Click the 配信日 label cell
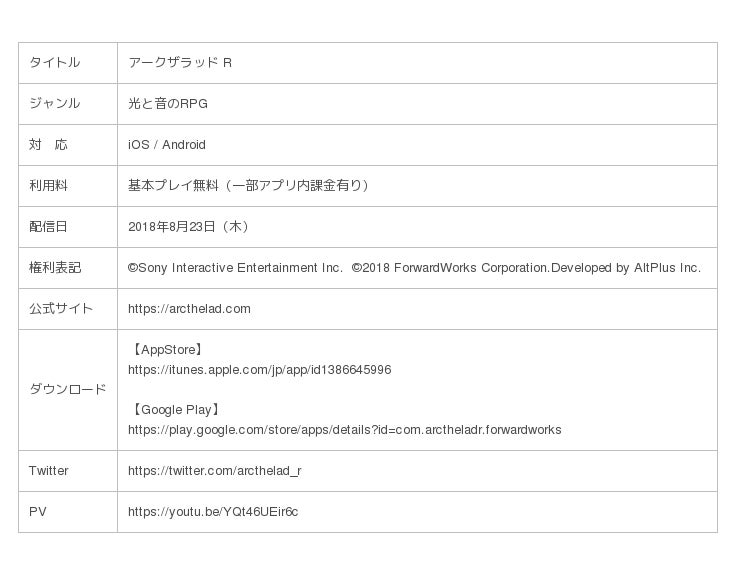This screenshot has width=740, height=573. [48, 227]
